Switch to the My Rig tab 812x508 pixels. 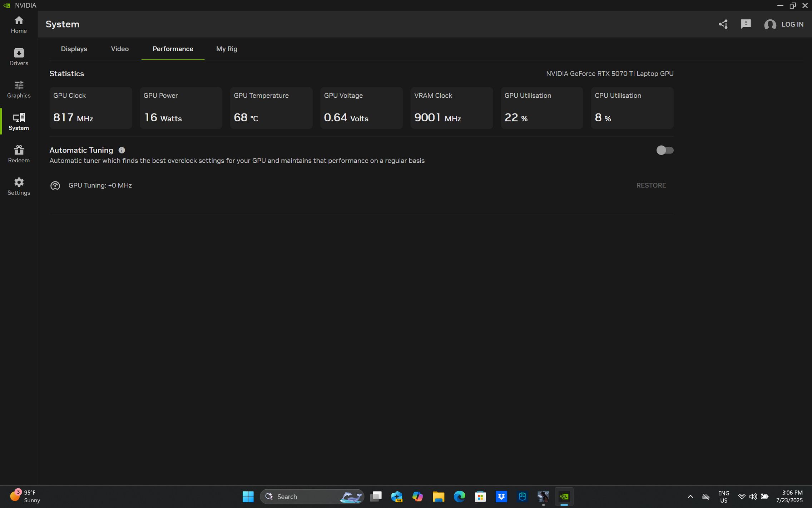pyautogui.click(x=227, y=49)
